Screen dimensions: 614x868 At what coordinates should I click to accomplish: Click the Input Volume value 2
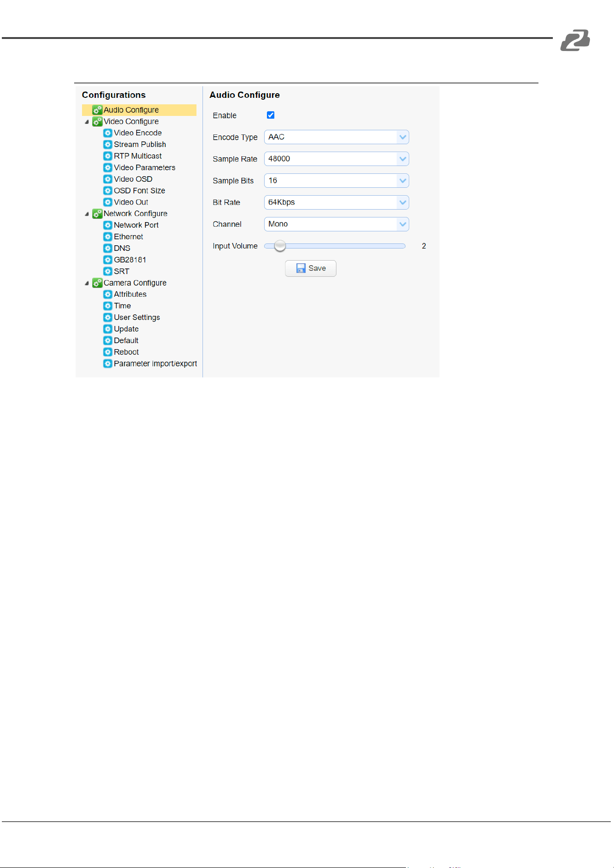(x=424, y=246)
